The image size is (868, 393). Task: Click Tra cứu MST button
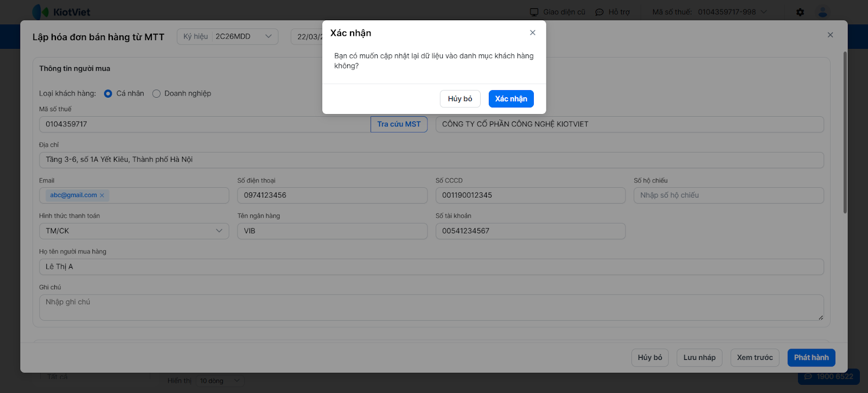(x=399, y=124)
